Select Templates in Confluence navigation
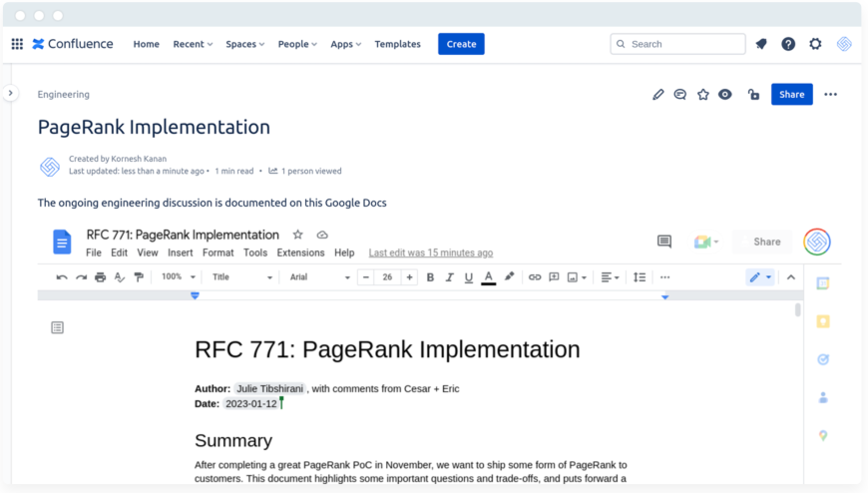868x493 pixels. click(x=397, y=44)
